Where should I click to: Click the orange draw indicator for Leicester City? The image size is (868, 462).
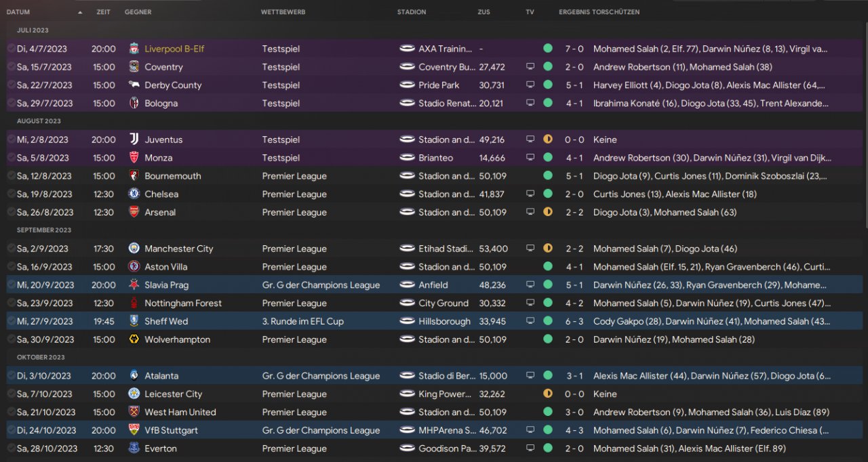pyautogui.click(x=548, y=394)
